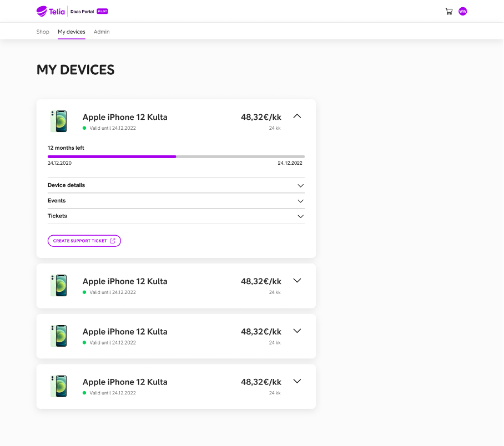Click the first card's '24 kk' term label

pyautogui.click(x=275, y=128)
